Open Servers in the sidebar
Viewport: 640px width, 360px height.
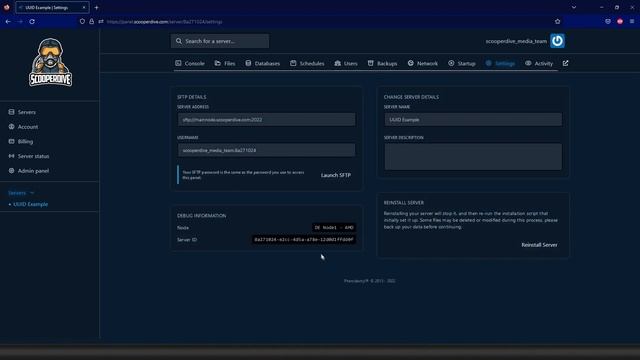click(x=22, y=112)
